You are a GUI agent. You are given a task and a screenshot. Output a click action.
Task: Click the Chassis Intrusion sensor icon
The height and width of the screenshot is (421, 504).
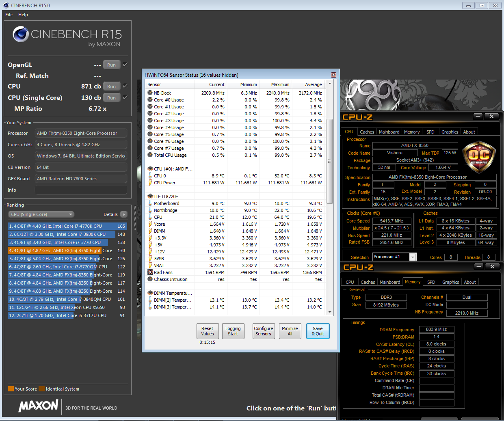tap(150, 279)
